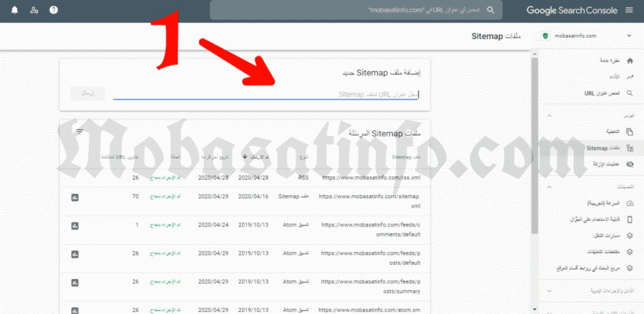Click the Submit button beside Sitemap input

pos(87,94)
